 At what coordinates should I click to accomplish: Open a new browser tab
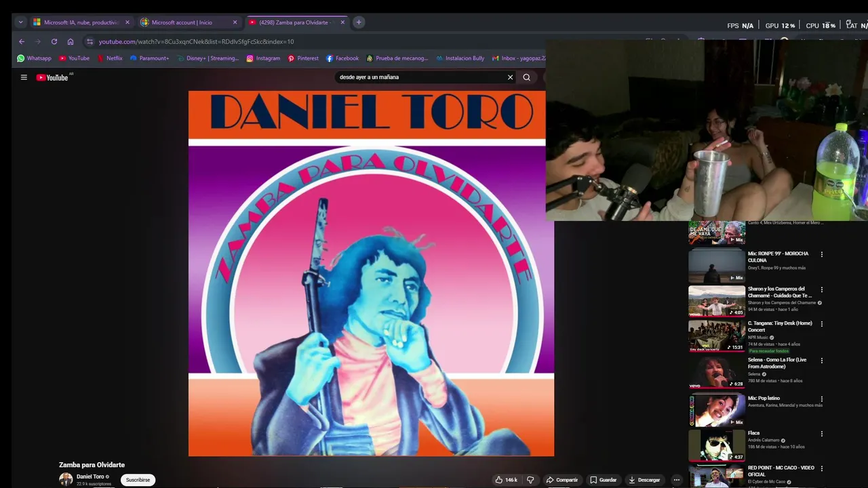[359, 22]
